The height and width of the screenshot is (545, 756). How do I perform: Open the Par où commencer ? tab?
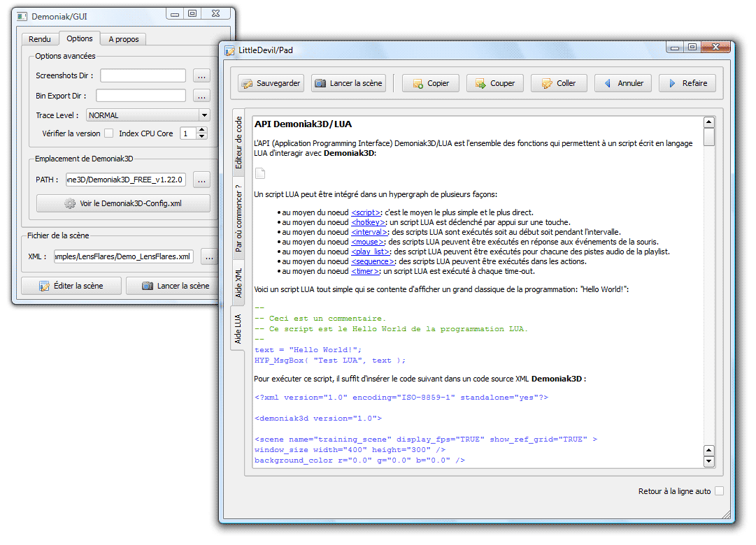238,217
